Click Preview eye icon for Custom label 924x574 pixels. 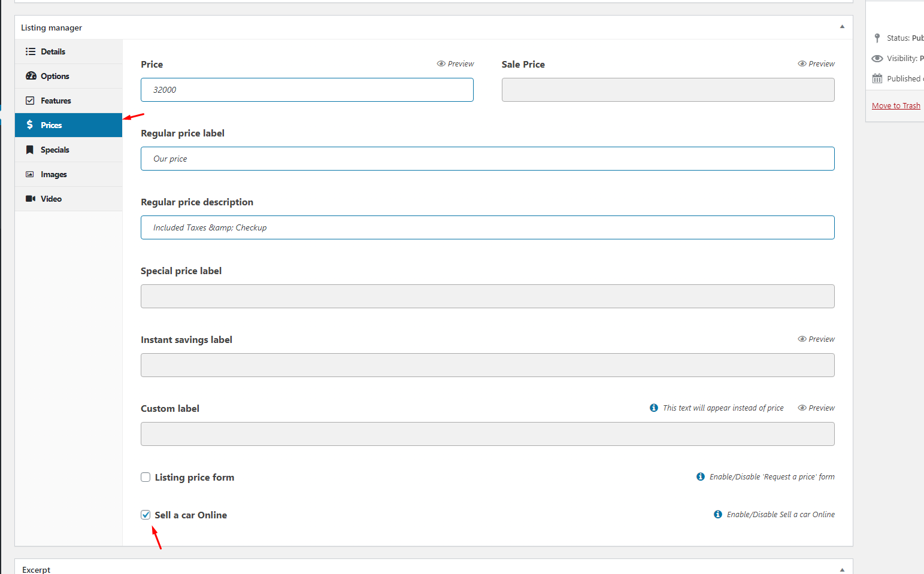tap(802, 408)
